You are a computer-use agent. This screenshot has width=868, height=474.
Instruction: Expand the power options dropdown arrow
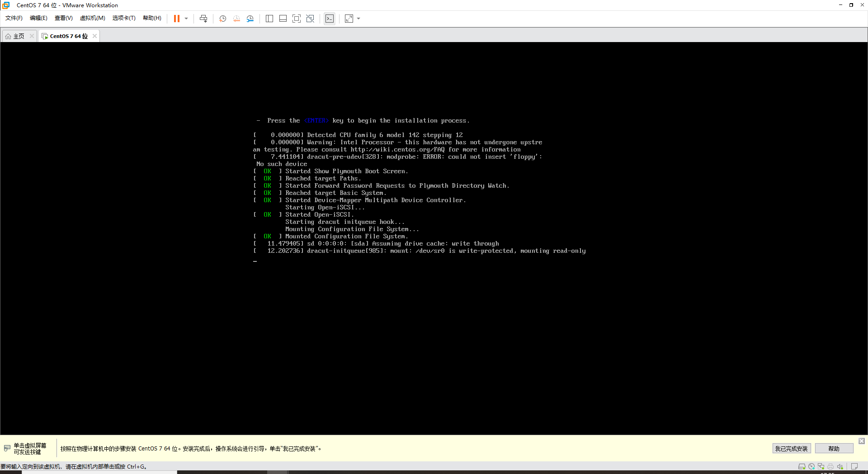tap(186, 19)
